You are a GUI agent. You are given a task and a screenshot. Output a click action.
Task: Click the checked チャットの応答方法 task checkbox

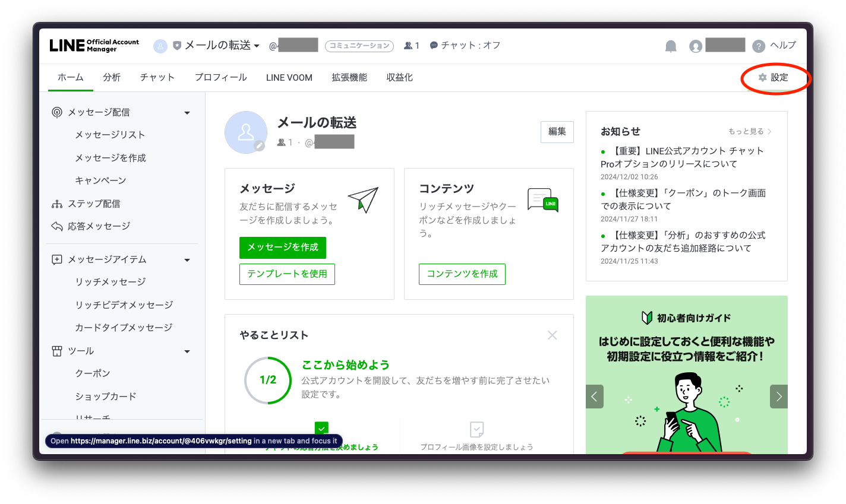click(321, 429)
